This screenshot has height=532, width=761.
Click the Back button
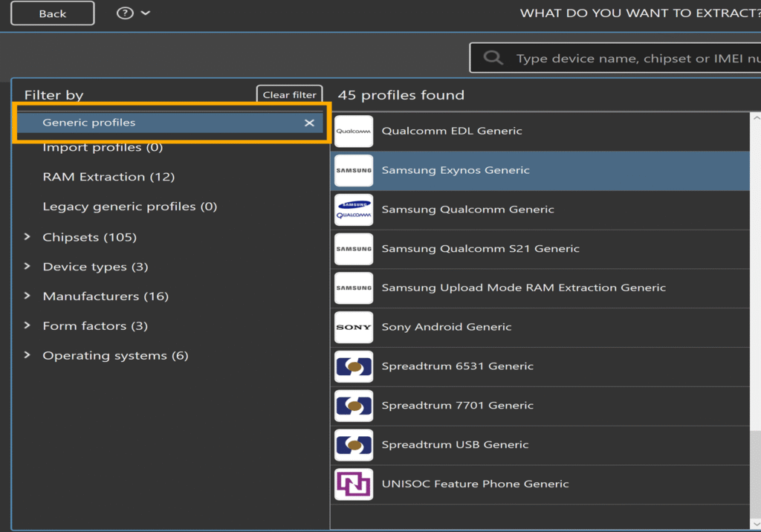click(x=52, y=13)
